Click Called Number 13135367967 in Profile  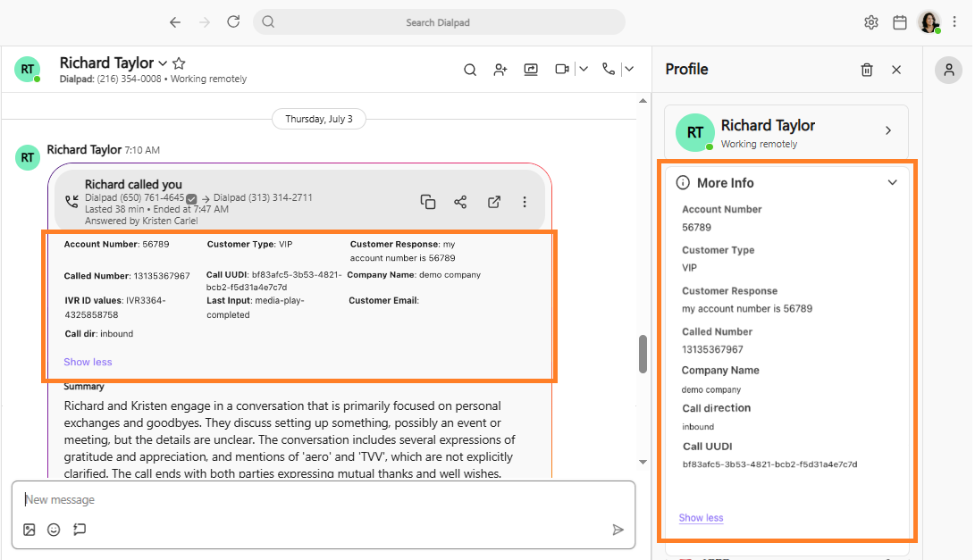click(712, 349)
